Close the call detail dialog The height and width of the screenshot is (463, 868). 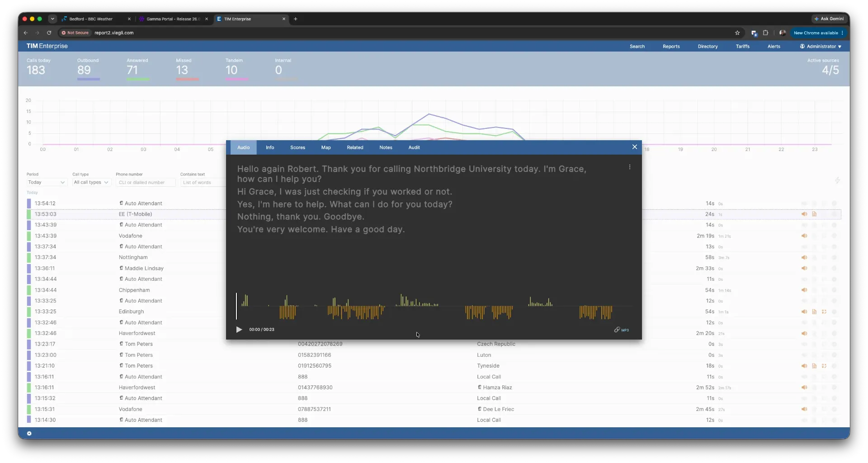[634, 147]
